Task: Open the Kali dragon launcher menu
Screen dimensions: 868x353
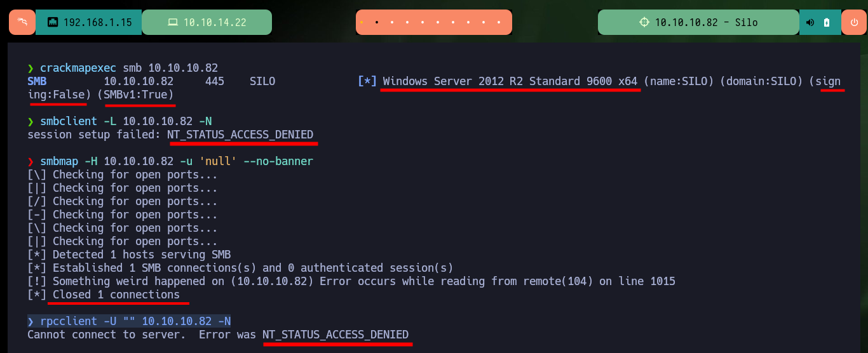Action: [x=22, y=22]
